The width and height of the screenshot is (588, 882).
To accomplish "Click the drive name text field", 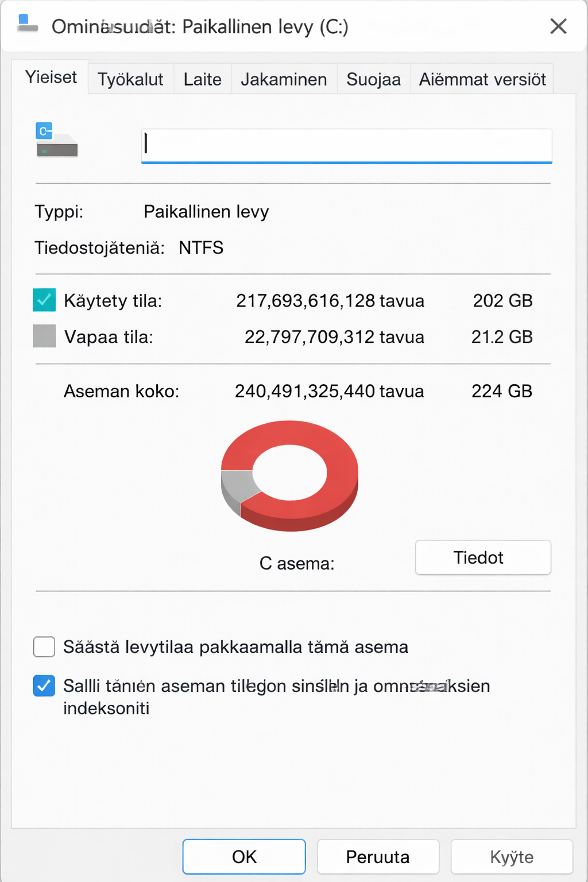I will point(347,146).
